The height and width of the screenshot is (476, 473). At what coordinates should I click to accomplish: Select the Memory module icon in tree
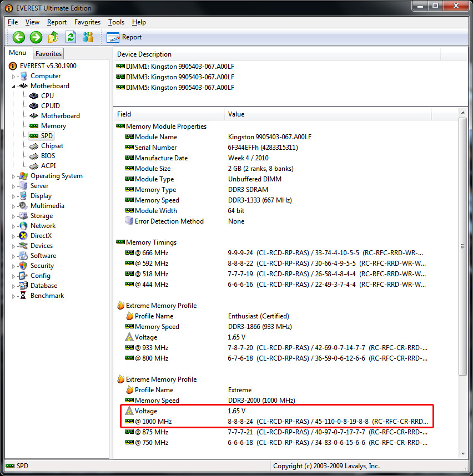coord(34,126)
